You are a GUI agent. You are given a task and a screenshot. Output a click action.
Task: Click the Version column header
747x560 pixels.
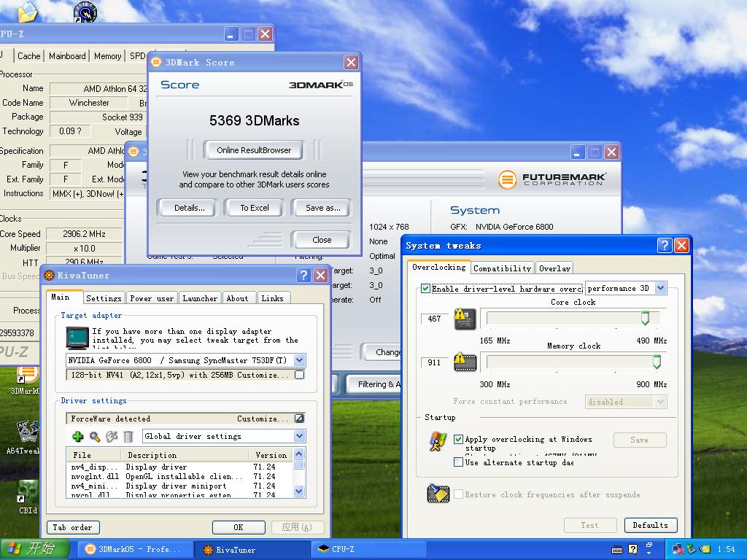[271, 455]
